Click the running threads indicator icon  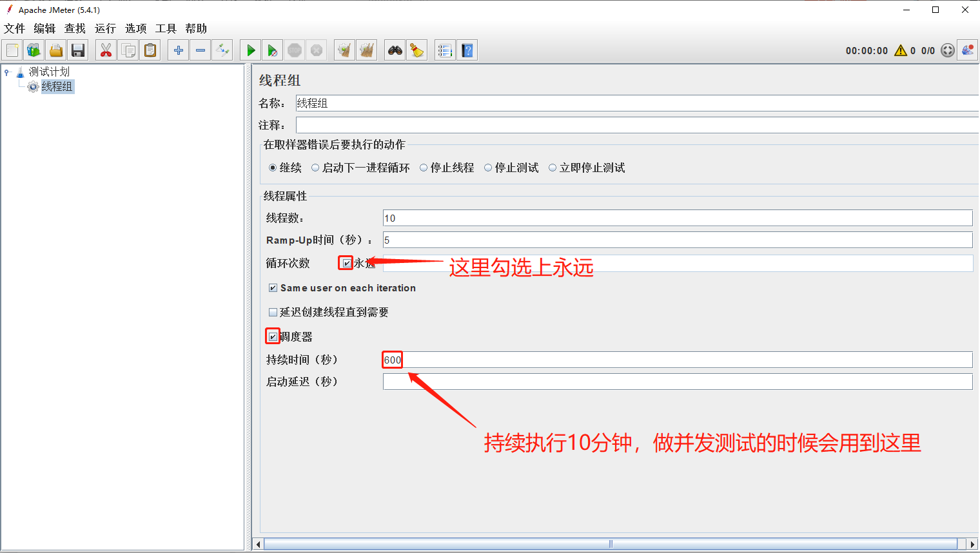(948, 50)
